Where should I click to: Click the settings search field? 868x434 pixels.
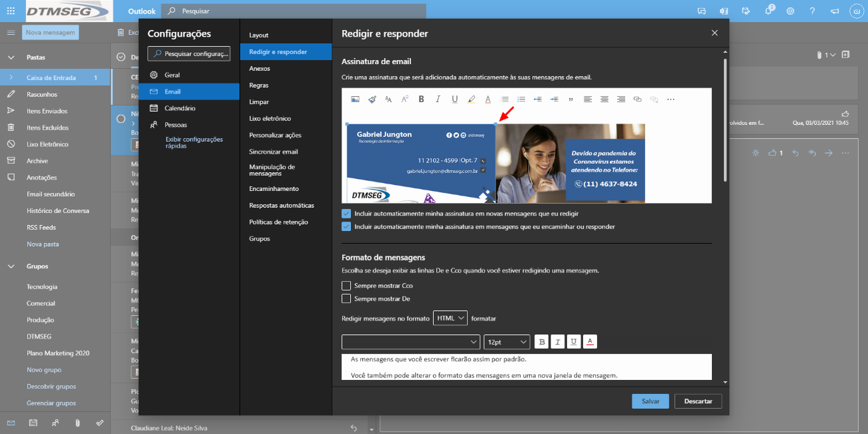[189, 53]
